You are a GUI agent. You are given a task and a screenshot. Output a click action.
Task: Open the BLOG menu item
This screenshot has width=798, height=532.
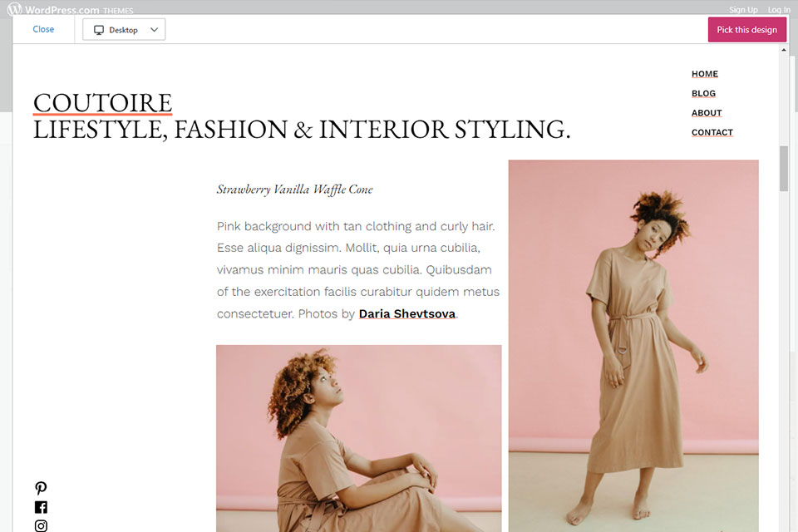click(703, 93)
